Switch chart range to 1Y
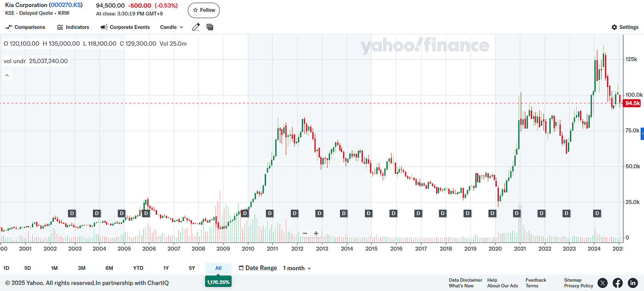 166,268
